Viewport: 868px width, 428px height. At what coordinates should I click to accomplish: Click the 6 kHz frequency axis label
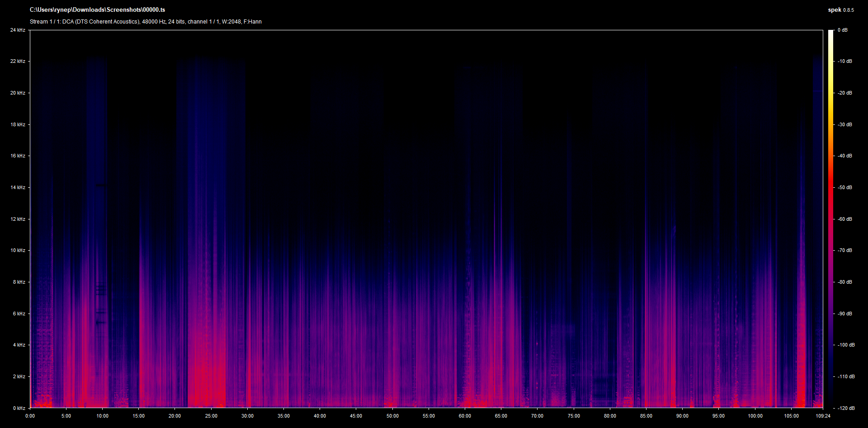19,314
